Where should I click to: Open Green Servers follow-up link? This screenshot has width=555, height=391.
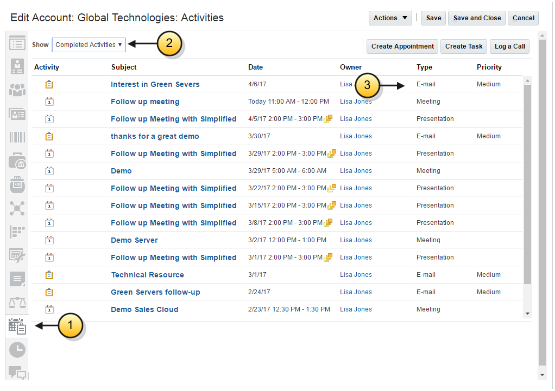tap(155, 292)
